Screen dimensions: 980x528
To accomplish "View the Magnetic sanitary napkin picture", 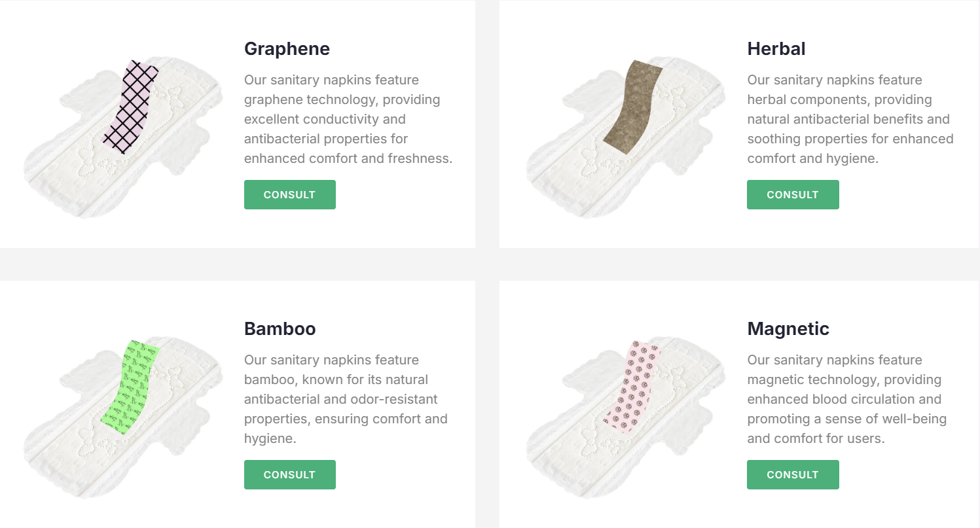I will point(626,416).
